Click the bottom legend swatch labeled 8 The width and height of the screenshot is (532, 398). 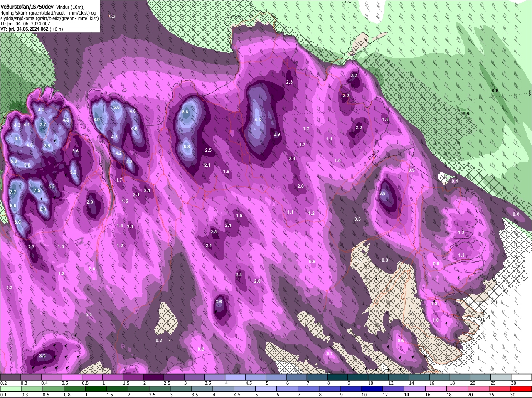pos(330,389)
